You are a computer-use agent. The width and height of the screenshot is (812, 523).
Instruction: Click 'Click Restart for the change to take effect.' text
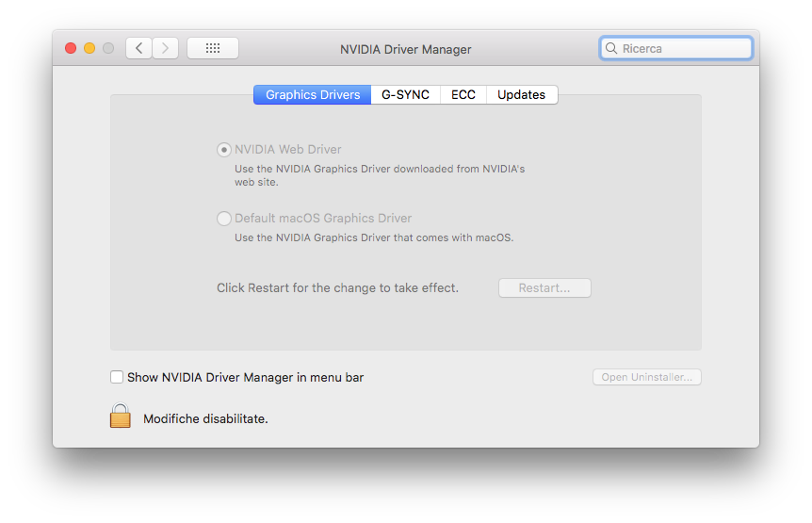click(x=337, y=288)
